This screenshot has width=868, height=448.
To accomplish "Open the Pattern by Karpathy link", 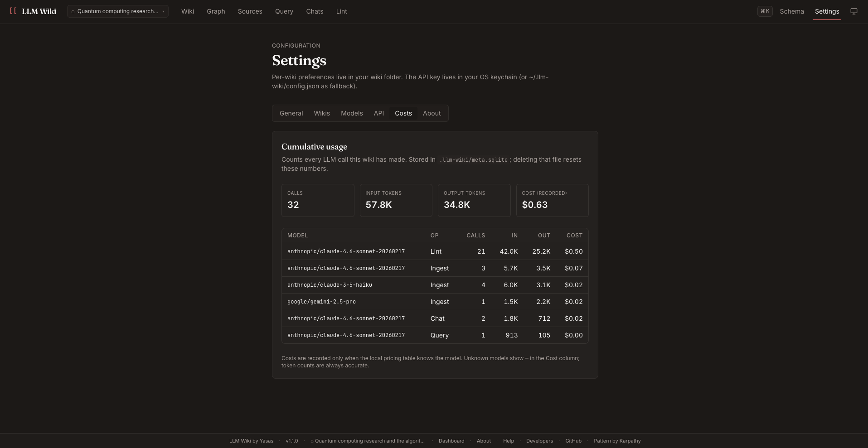I will [617, 441].
